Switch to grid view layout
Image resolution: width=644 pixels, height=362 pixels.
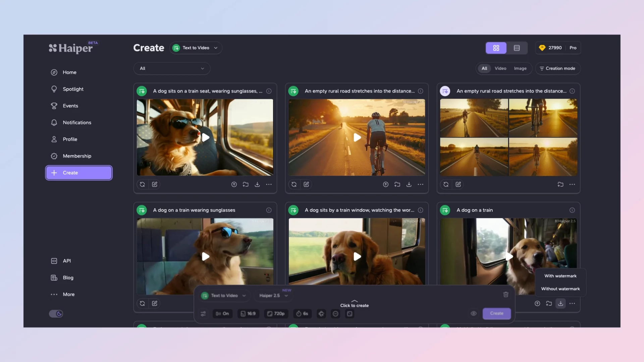(496, 48)
